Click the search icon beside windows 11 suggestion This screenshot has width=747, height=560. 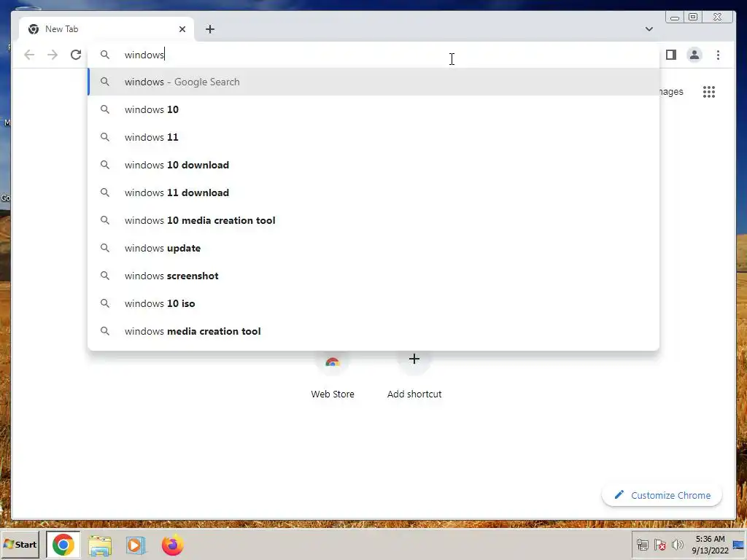tap(105, 137)
